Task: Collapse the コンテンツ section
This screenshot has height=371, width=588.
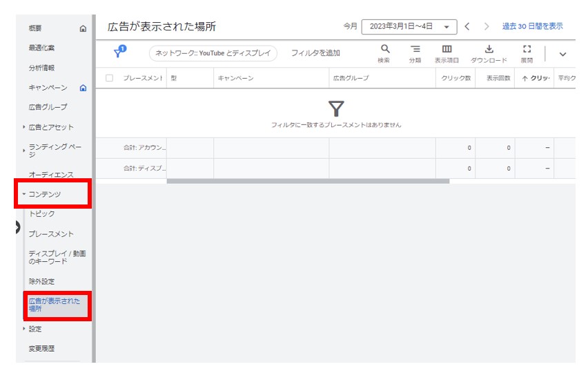Action: 24,194
